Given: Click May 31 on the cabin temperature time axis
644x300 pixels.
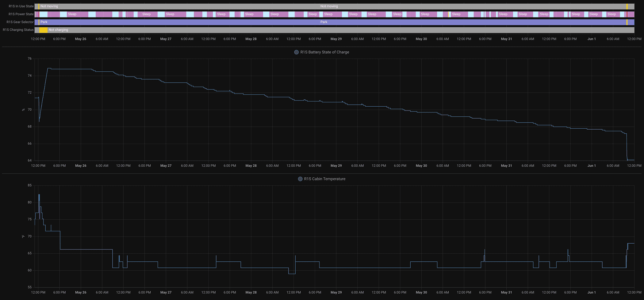Looking at the screenshot, I should (x=506, y=293).
